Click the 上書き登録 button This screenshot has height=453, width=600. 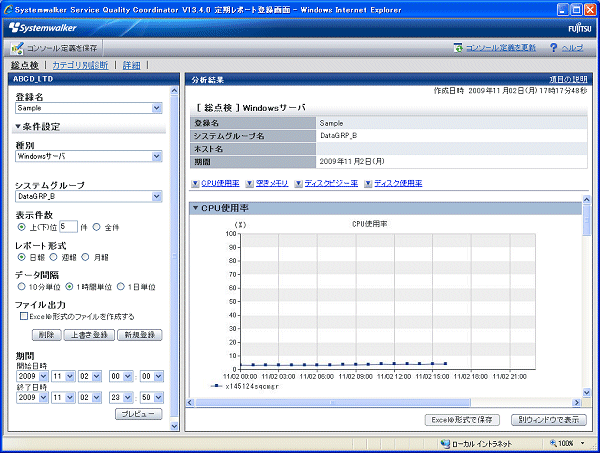89,335
